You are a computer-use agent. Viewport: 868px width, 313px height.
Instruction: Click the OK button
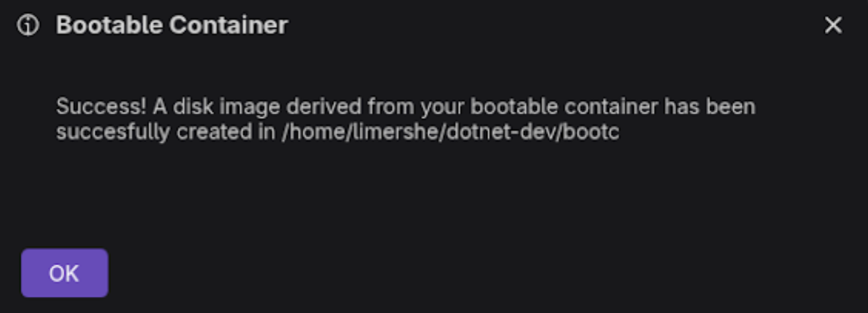point(64,273)
